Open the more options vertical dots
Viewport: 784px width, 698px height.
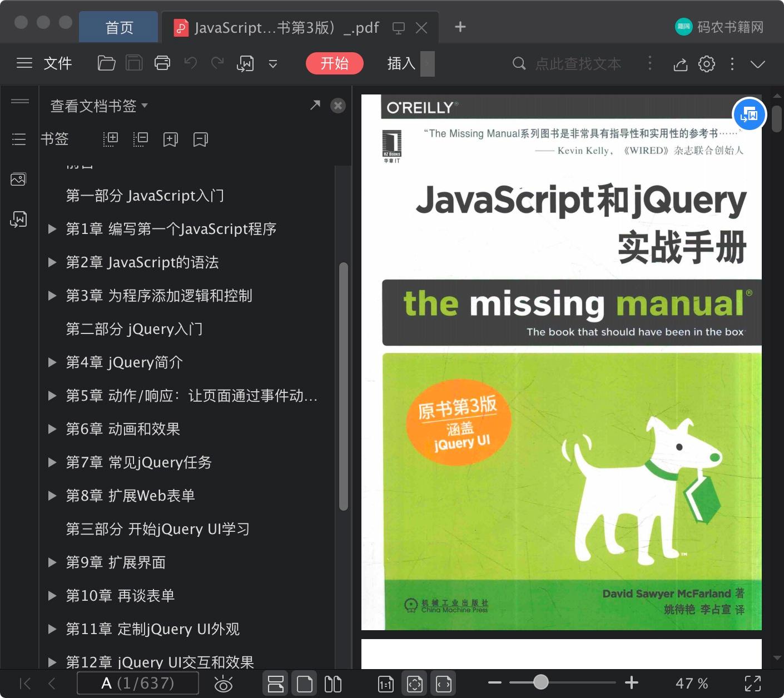732,64
